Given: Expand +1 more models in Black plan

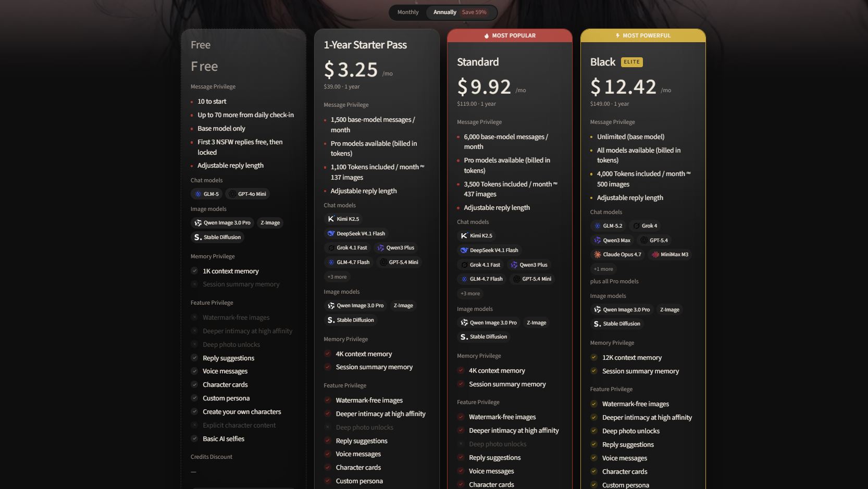Looking at the screenshot, I should [603, 269].
